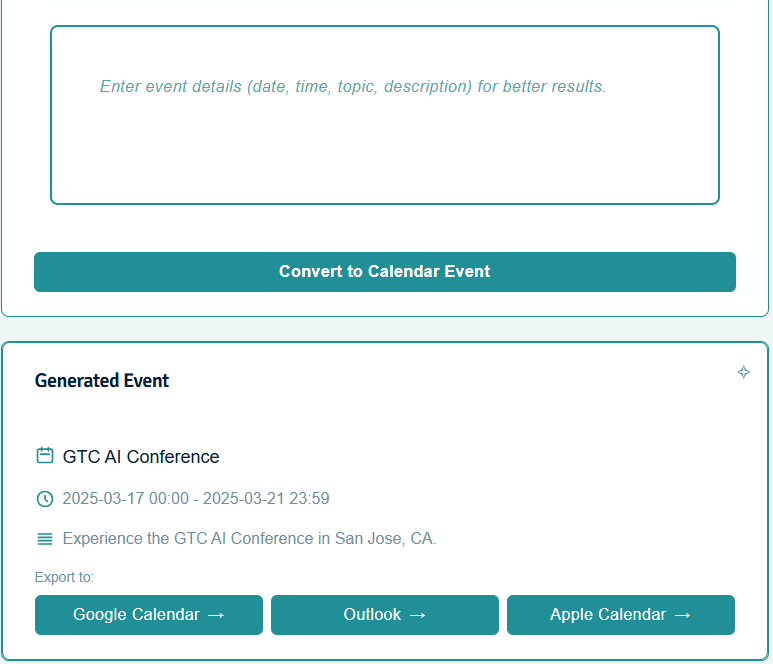
Task: Export event to Outlook
Action: 385,615
